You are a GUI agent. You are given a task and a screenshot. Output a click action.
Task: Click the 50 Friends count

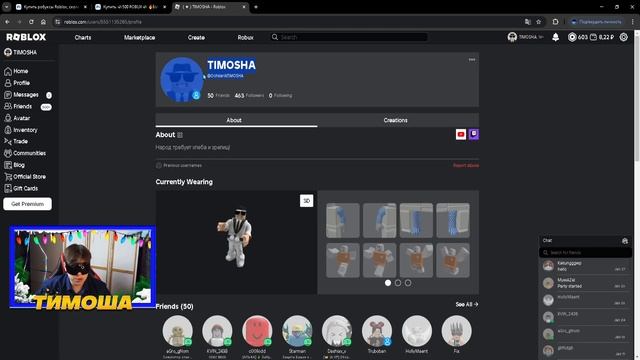218,96
